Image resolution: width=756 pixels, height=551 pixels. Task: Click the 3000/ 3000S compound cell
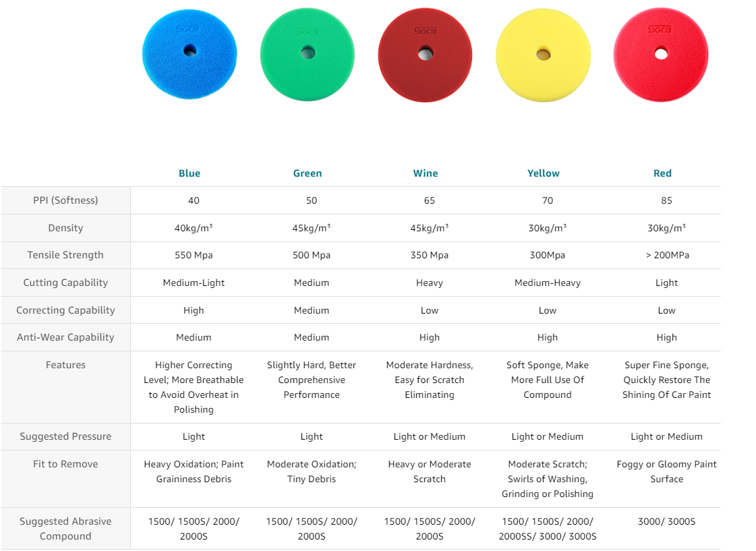666,521
